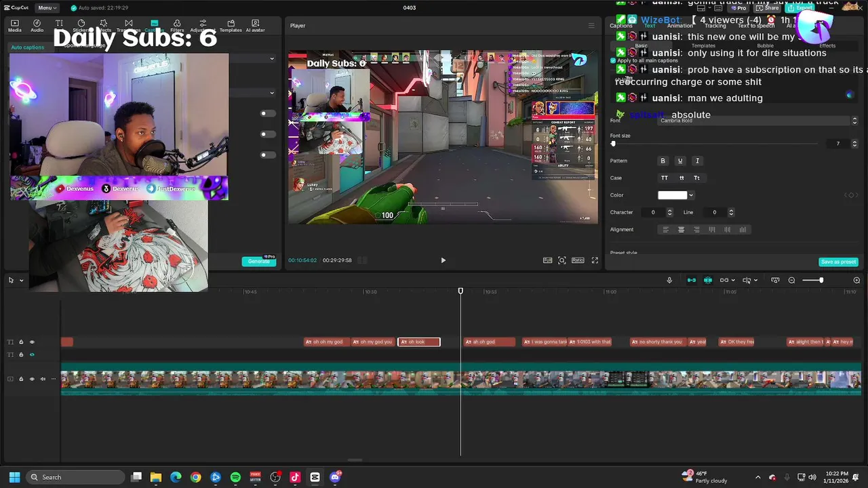Image resolution: width=868 pixels, height=488 pixels.
Task: Align text to the left
Action: click(x=666, y=230)
